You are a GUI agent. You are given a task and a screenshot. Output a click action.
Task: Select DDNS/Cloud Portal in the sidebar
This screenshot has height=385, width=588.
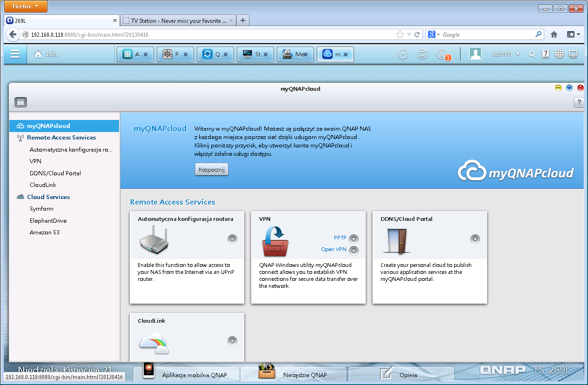pyautogui.click(x=55, y=173)
